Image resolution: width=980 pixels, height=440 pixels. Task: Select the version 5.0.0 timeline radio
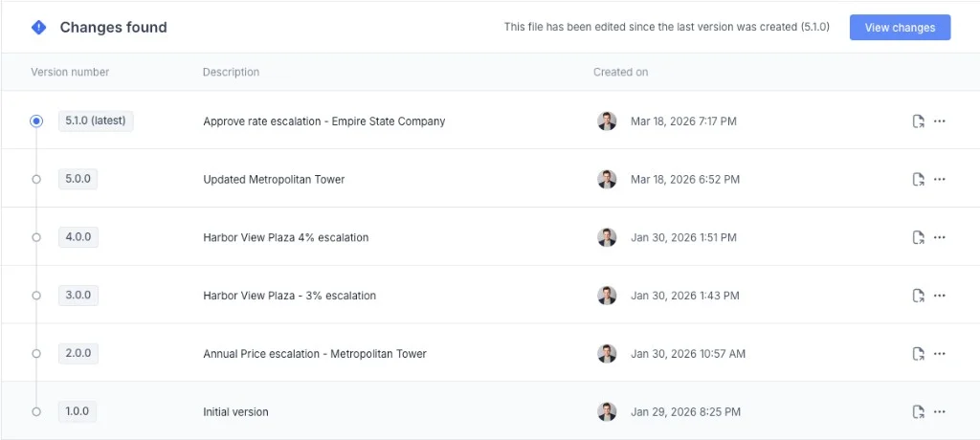(36, 180)
